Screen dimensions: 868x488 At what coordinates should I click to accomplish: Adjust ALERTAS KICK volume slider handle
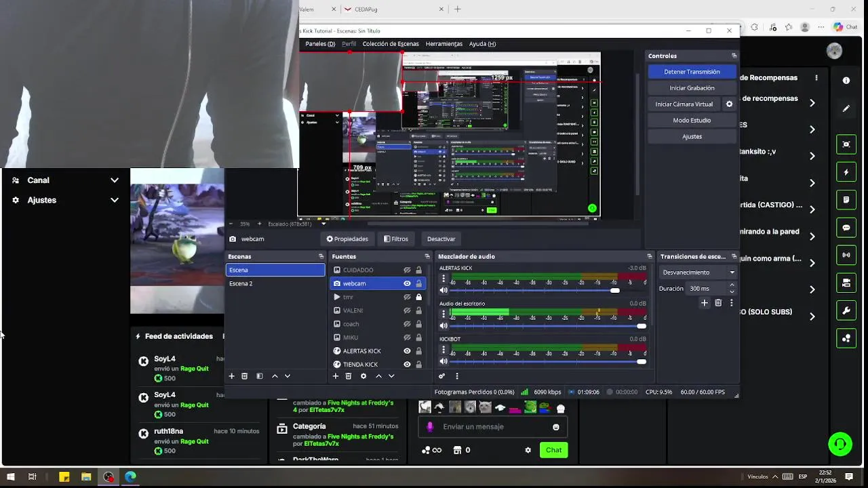[x=614, y=291]
